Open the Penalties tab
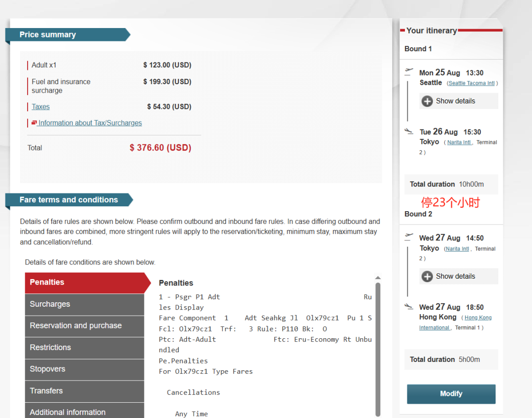Viewport: 532px width, 418px height. pyautogui.click(x=85, y=283)
